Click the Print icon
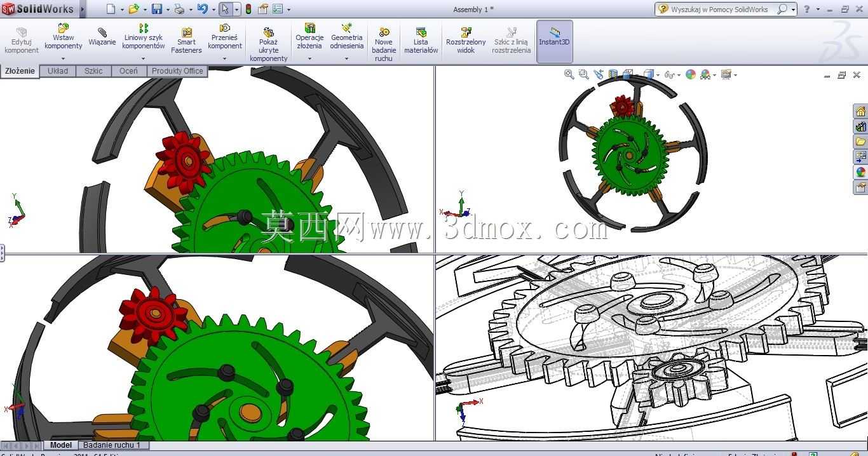 click(179, 9)
